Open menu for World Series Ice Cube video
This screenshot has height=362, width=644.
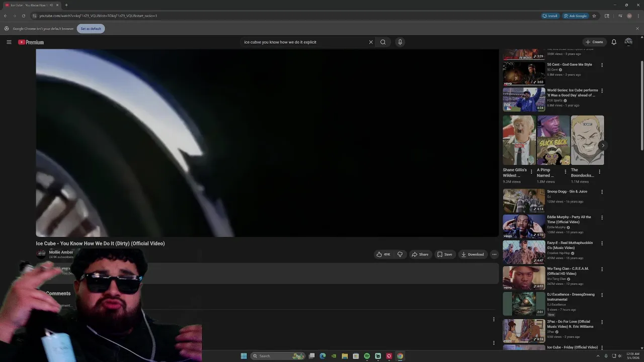tap(602, 91)
